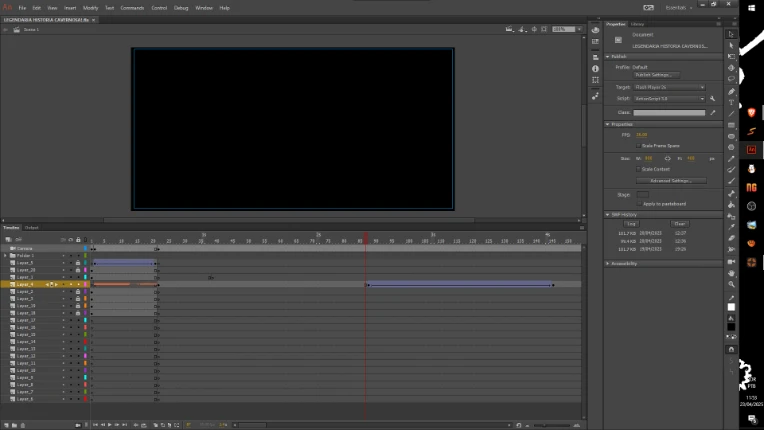Viewport: 764px width, 430px height.
Task: Check Apply to pasteboard option
Action: click(x=637, y=203)
